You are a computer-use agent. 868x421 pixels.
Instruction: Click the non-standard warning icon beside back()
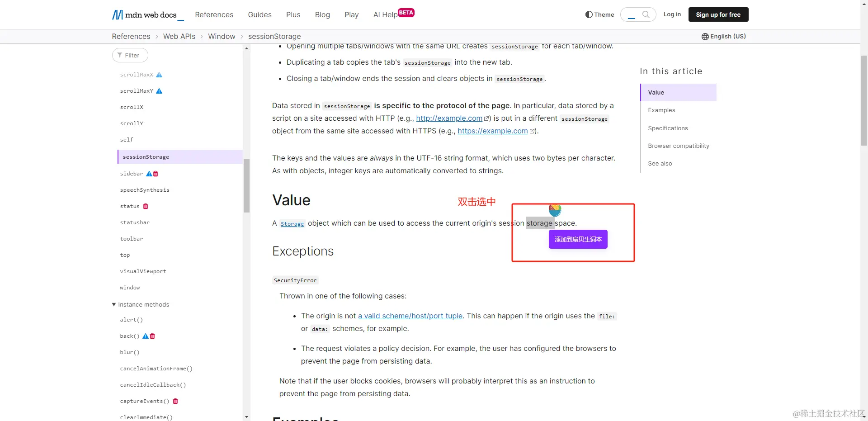(146, 336)
